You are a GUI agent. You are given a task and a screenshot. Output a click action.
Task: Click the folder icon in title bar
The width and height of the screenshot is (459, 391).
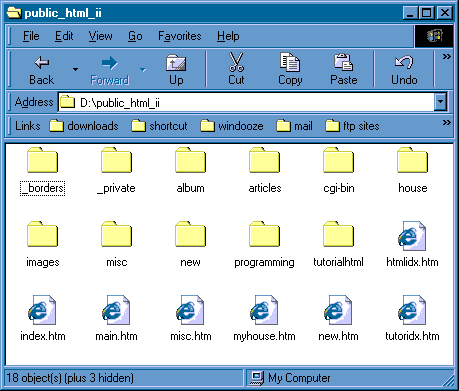pos(14,13)
